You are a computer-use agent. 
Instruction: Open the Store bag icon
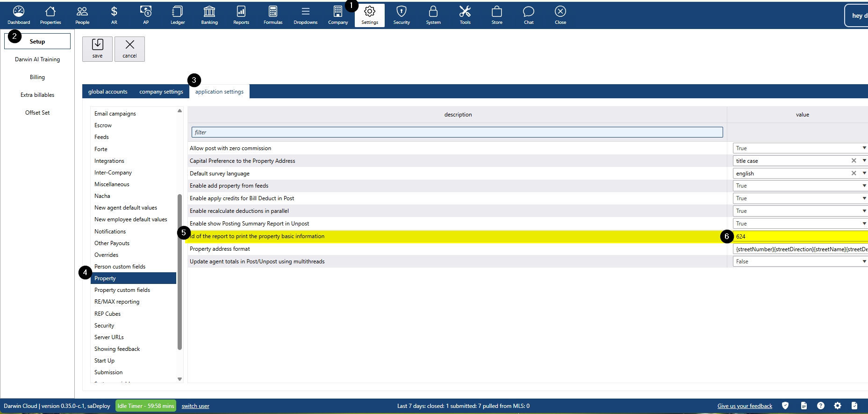pos(497,15)
